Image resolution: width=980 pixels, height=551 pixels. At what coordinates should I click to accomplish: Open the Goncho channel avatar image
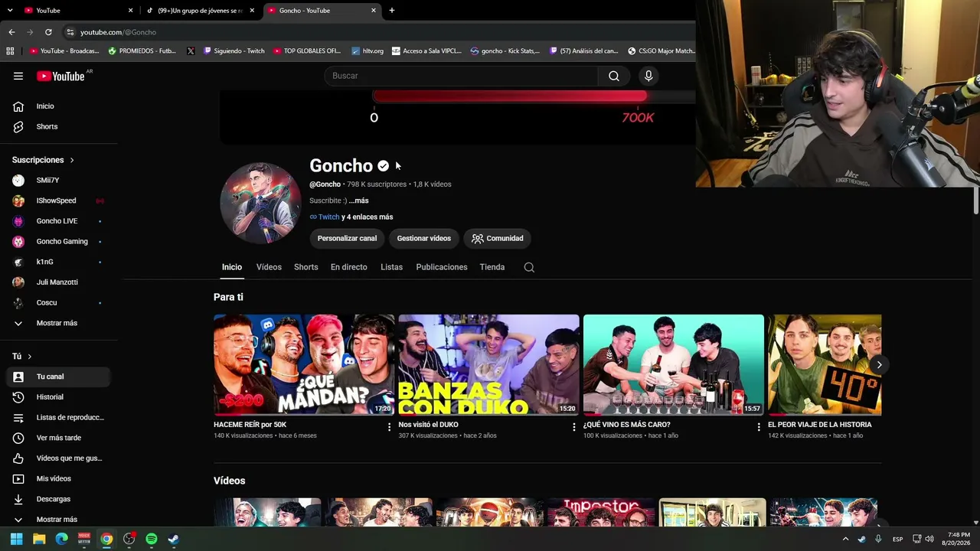point(260,203)
